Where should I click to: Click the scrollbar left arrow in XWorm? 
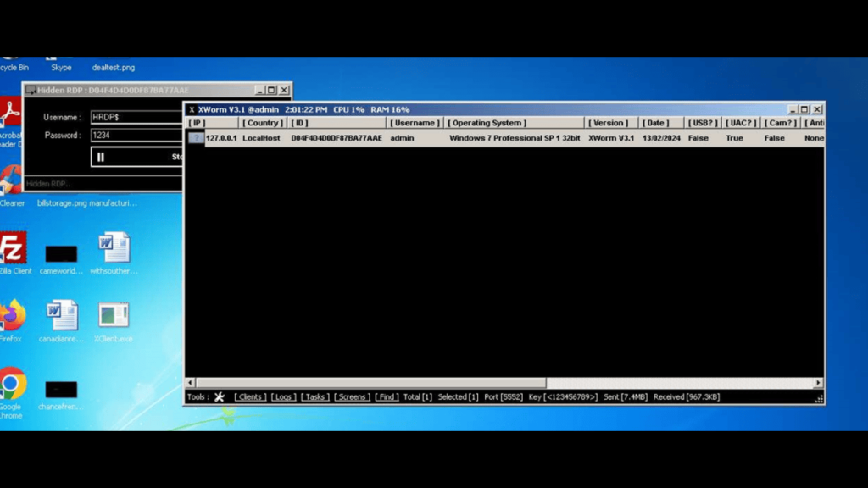click(191, 382)
